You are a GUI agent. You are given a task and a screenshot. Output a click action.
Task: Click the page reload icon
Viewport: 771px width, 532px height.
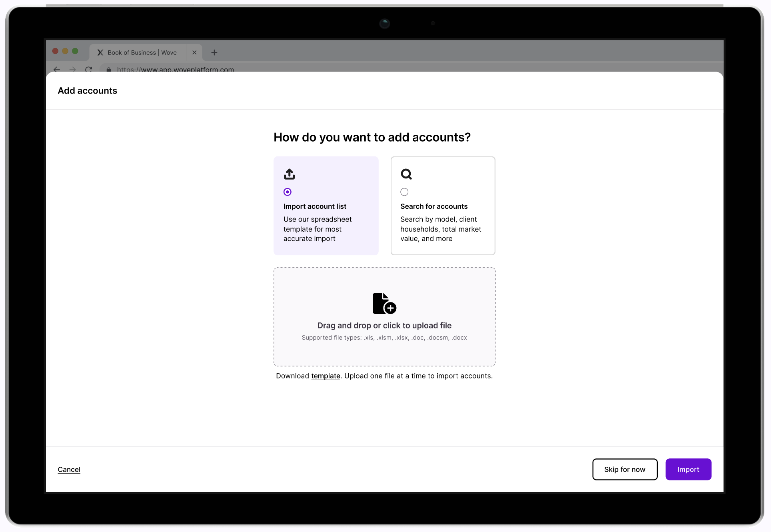[x=89, y=69]
